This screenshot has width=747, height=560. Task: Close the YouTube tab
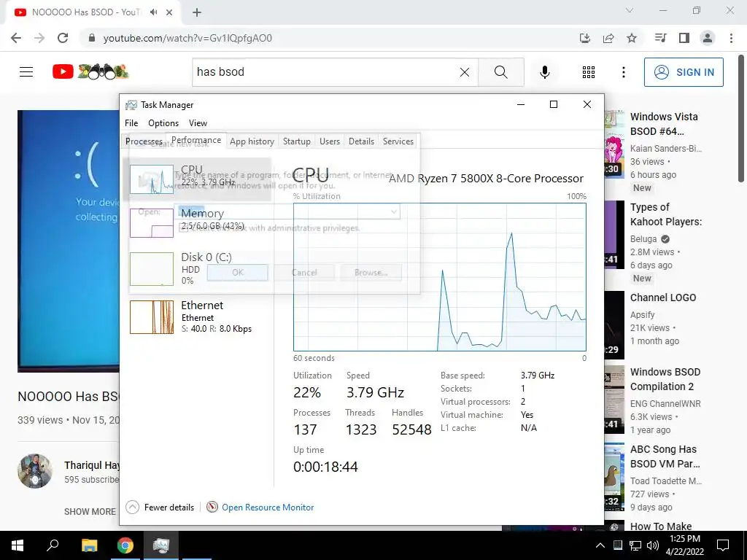pos(169,12)
